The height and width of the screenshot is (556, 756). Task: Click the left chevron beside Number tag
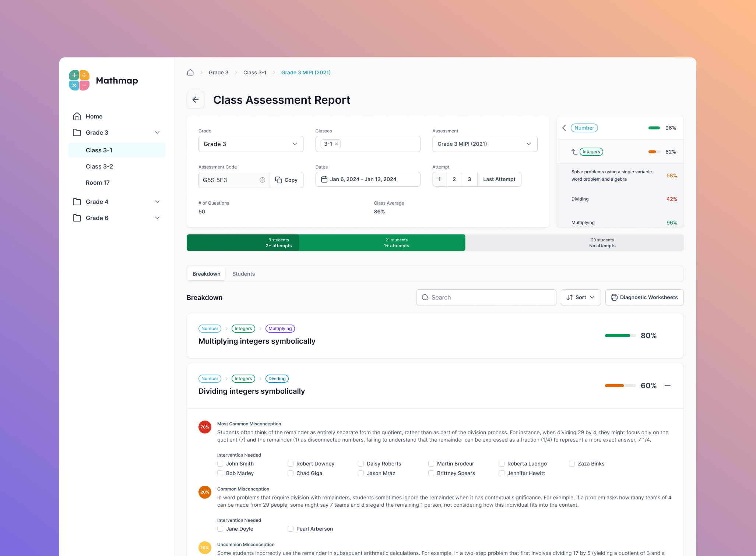[564, 128]
